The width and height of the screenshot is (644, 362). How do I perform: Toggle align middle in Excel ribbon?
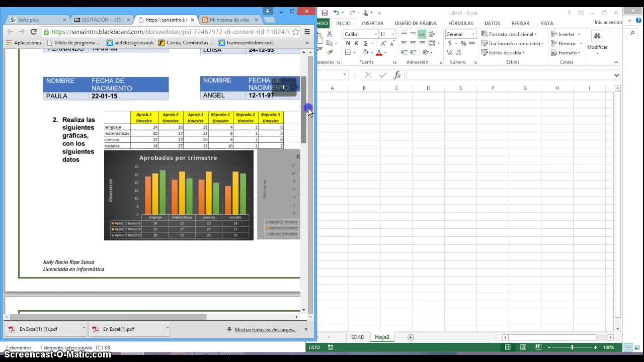413,34
